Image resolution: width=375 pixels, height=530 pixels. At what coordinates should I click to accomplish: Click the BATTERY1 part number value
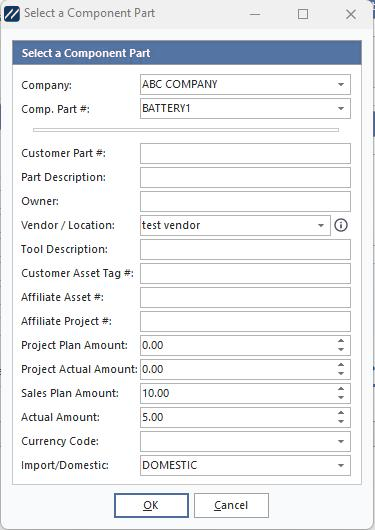(166, 109)
